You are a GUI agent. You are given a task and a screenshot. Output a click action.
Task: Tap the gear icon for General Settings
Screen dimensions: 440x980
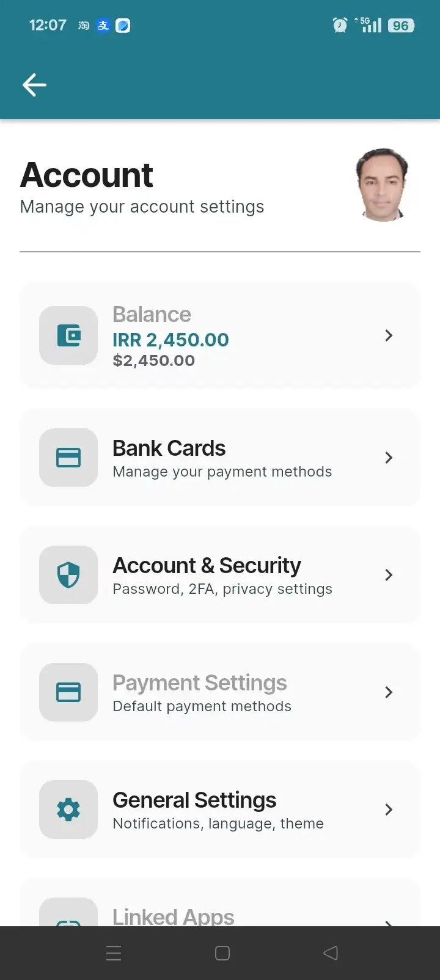point(68,810)
